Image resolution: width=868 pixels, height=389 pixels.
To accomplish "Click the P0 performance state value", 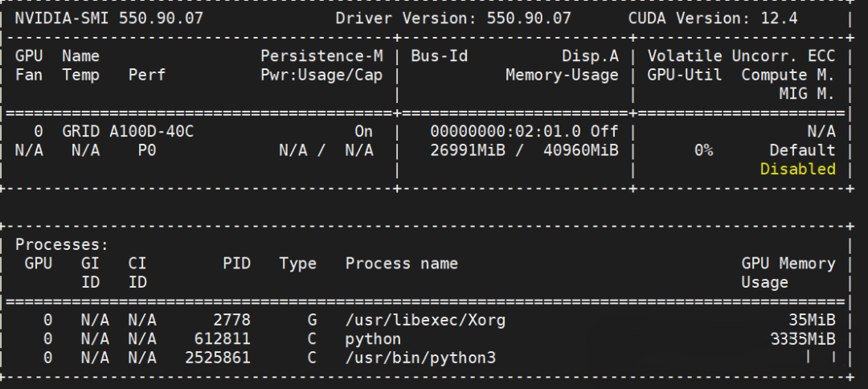I will pyautogui.click(x=146, y=150).
